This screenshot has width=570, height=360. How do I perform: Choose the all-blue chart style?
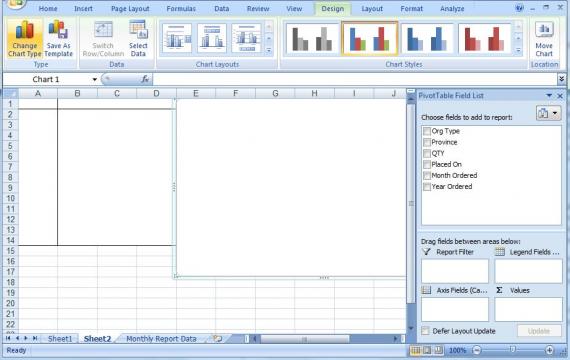click(x=427, y=39)
